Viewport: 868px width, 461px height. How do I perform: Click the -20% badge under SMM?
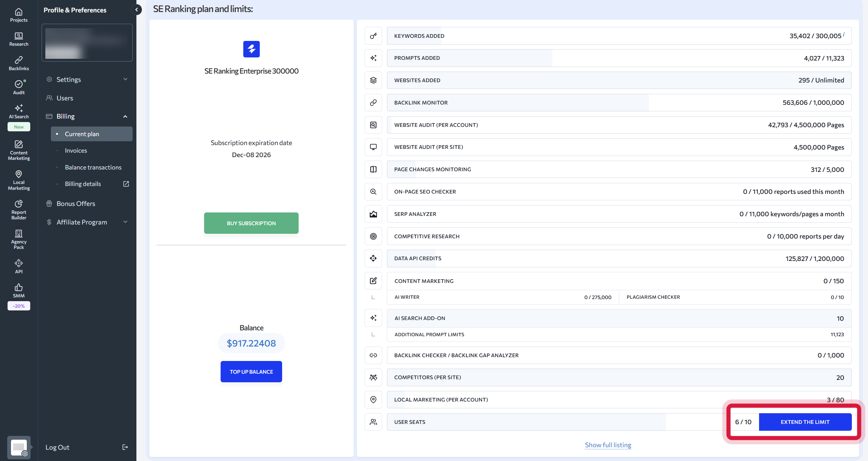point(19,306)
